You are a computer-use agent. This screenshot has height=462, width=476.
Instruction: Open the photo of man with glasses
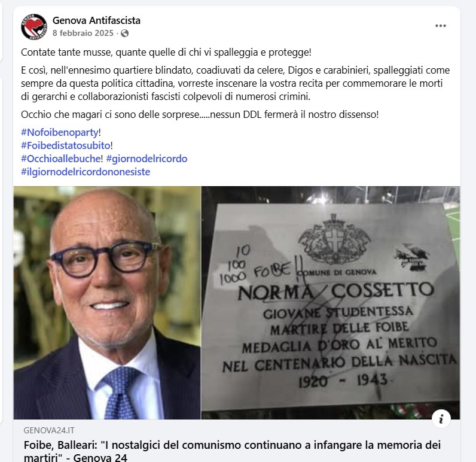pos(107,303)
